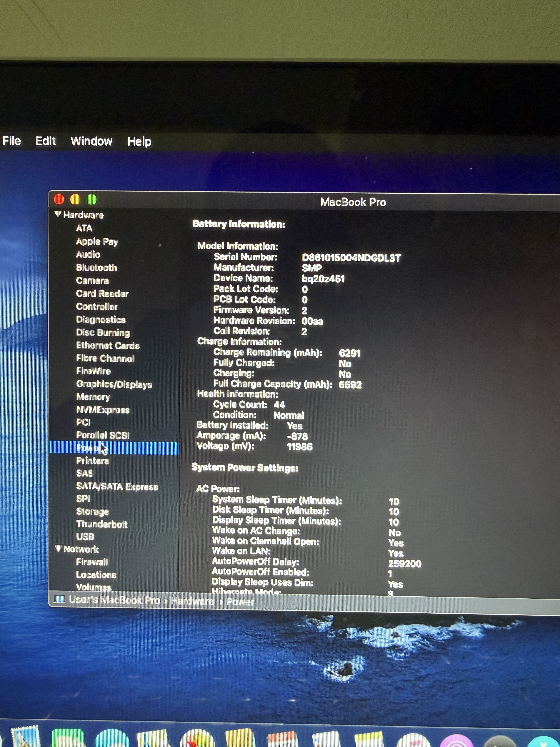Select the highlighted Power row

tap(114, 448)
